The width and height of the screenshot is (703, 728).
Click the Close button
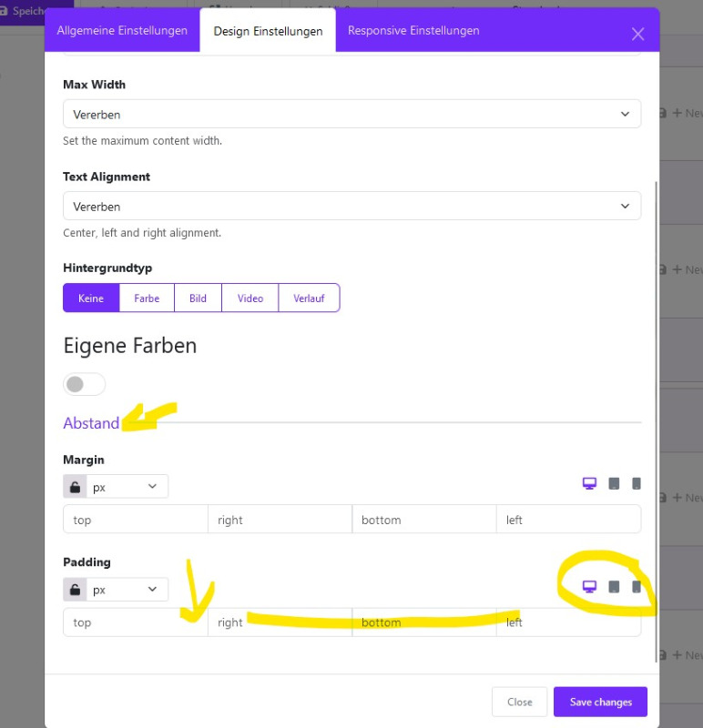(519, 702)
